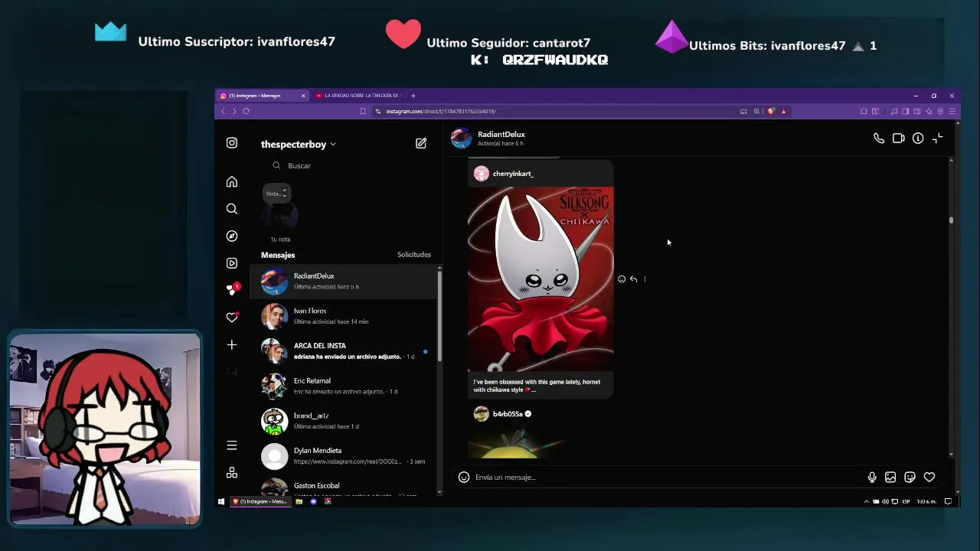The image size is (980, 551).
Task: Open the hamburger More menu in the sidebar
Action: pos(232,445)
